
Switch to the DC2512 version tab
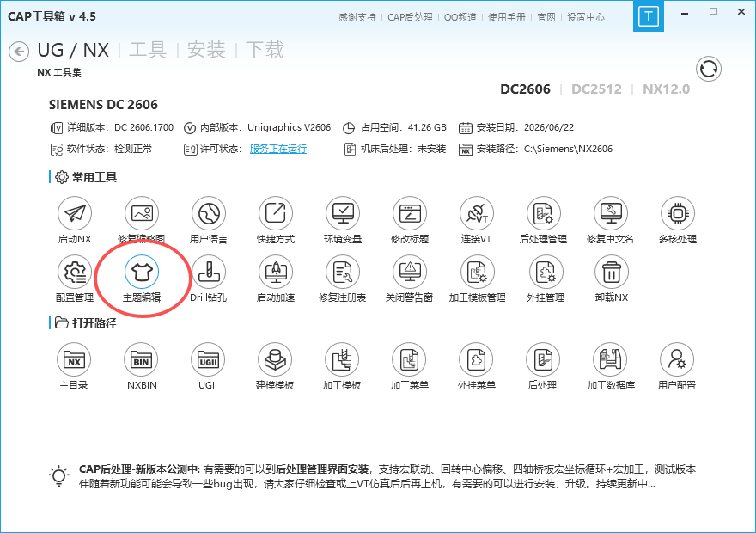[x=596, y=89]
